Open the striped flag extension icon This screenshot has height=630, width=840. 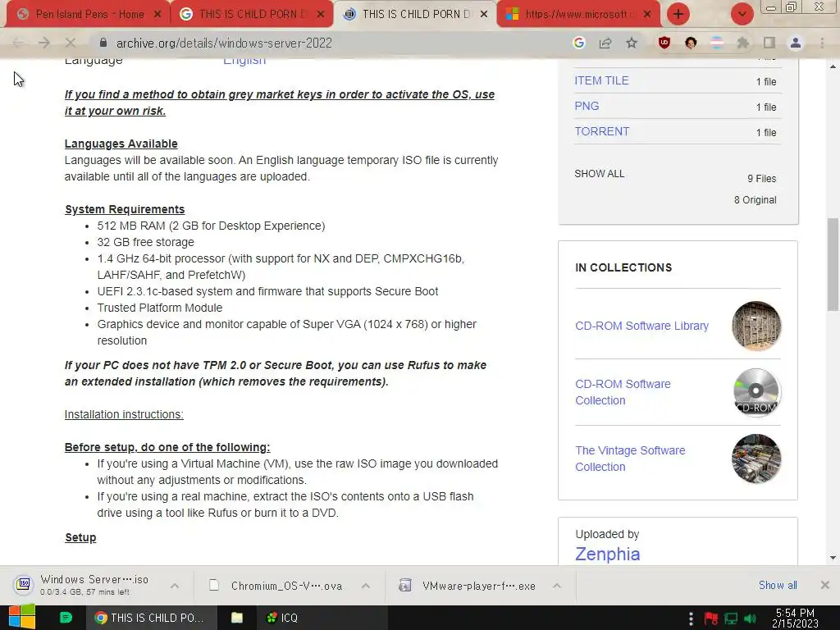pyautogui.click(x=717, y=43)
